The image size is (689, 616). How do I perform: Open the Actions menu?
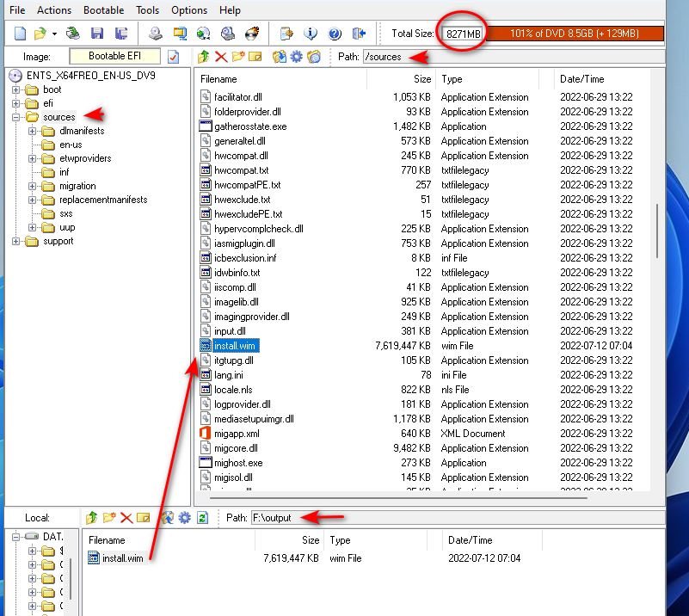[x=54, y=10]
